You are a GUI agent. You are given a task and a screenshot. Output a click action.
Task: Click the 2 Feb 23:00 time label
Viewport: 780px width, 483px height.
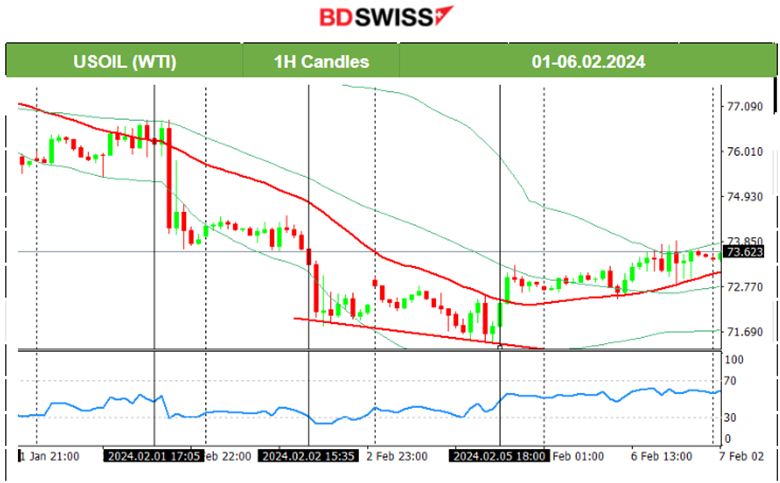[x=400, y=456]
